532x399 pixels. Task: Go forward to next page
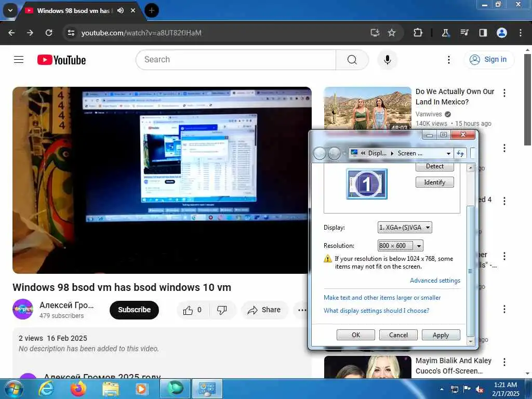(x=30, y=33)
